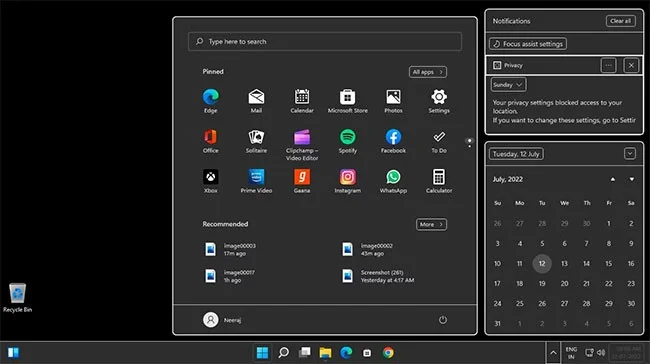Viewport: 650px width, 364px height.
Task: Open the Xbox app
Action: pyautogui.click(x=211, y=181)
